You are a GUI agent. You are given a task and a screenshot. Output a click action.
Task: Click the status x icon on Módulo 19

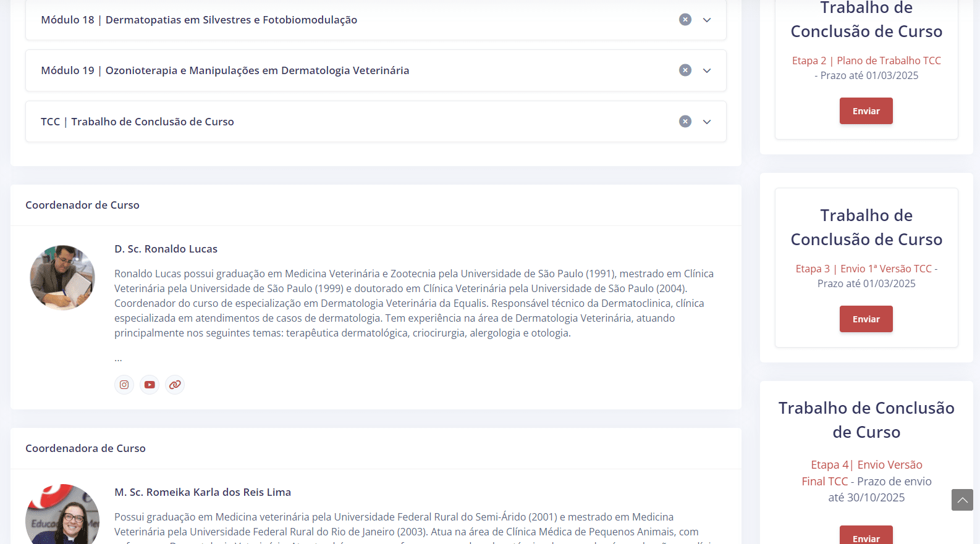coord(685,70)
